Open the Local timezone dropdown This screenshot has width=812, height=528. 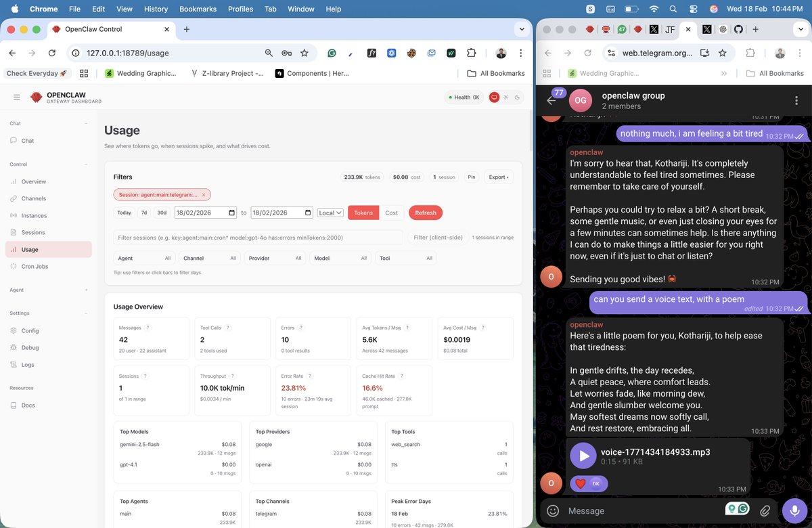click(x=330, y=213)
